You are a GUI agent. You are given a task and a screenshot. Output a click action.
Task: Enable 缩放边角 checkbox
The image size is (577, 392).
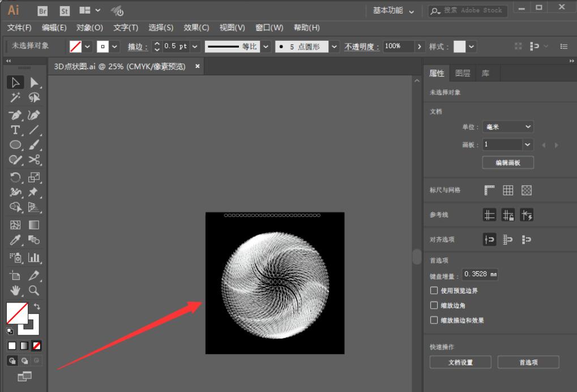click(434, 305)
